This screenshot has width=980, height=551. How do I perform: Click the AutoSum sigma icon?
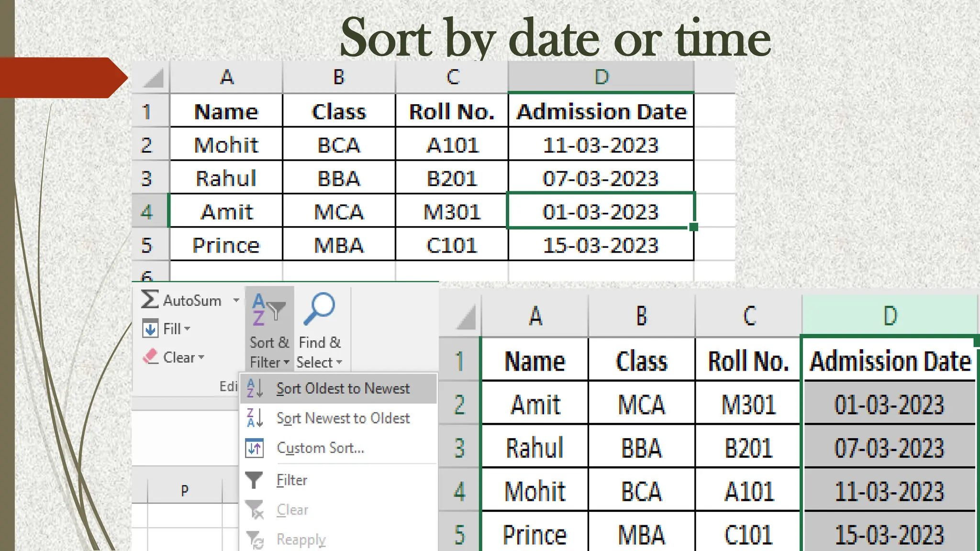pos(149,300)
